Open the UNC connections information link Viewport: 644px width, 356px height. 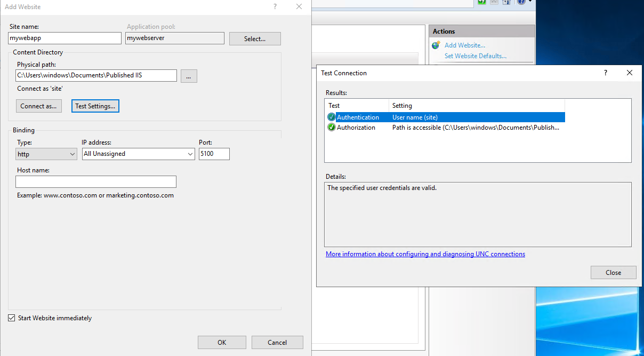425,254
